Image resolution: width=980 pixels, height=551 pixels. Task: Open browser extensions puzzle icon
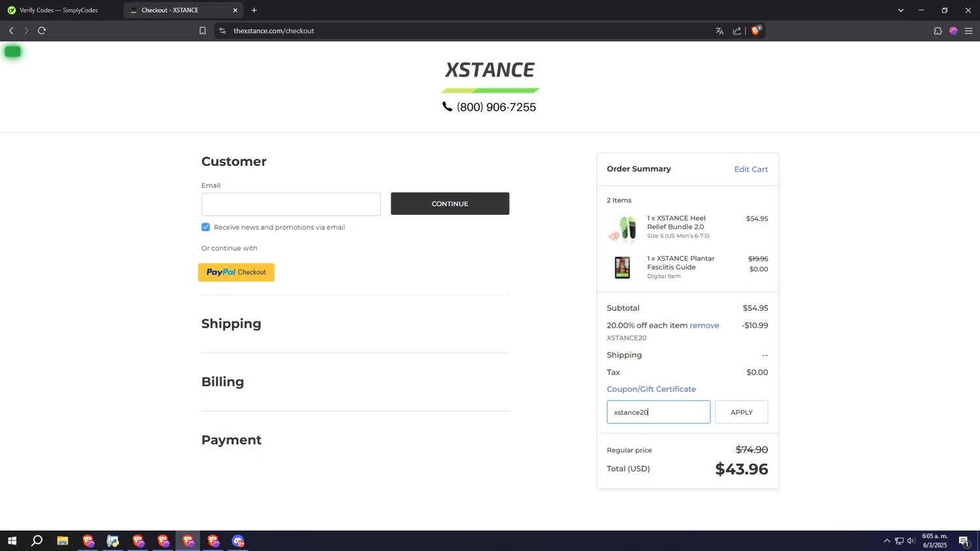(938, 31)
